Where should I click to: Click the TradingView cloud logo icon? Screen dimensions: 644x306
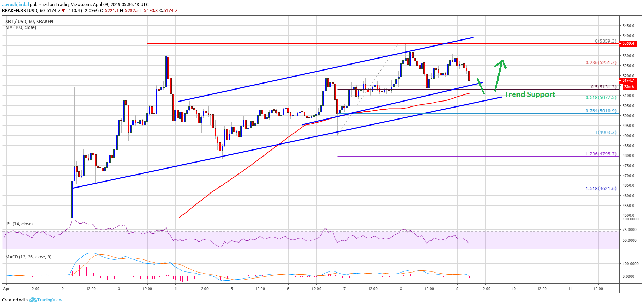(33, 300)
